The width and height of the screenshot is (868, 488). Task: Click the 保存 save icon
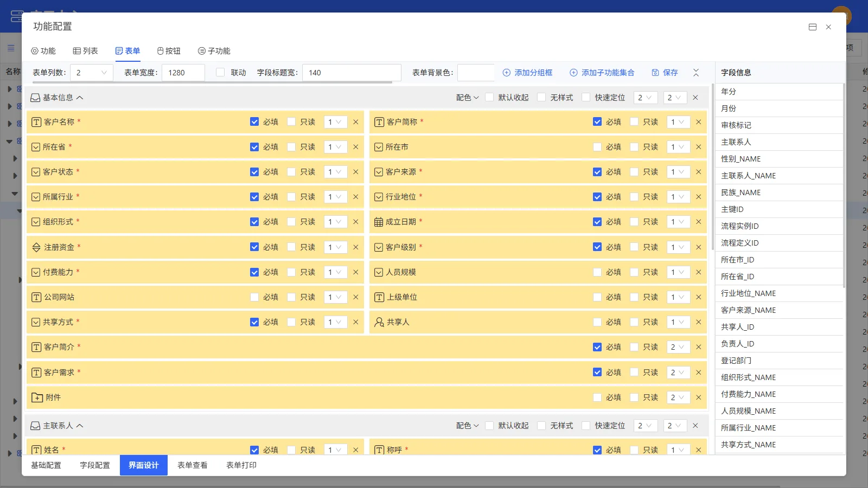[655, 73]
